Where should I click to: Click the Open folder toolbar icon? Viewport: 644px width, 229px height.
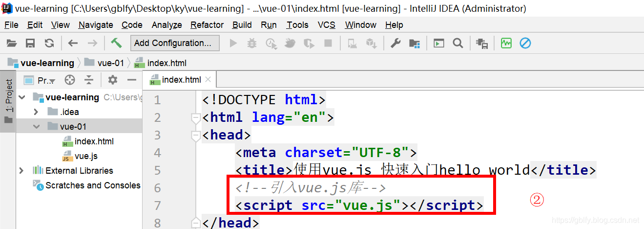11,44
